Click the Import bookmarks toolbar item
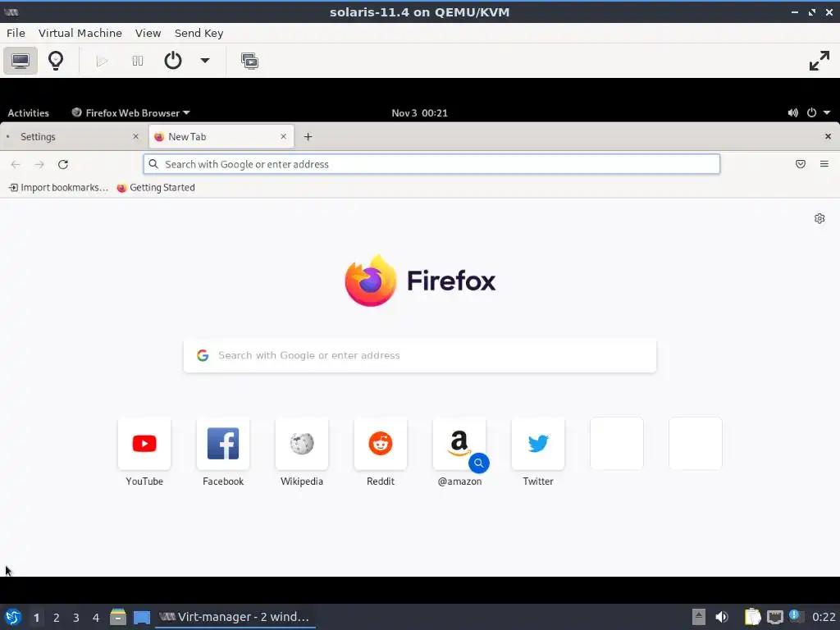 tap(58, 188)
